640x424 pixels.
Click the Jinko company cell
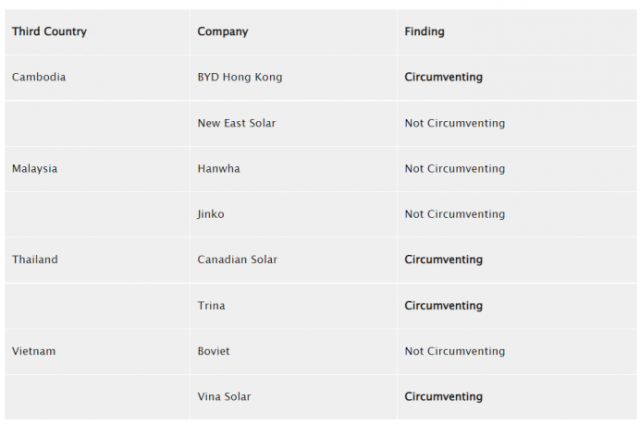point(211,214)
